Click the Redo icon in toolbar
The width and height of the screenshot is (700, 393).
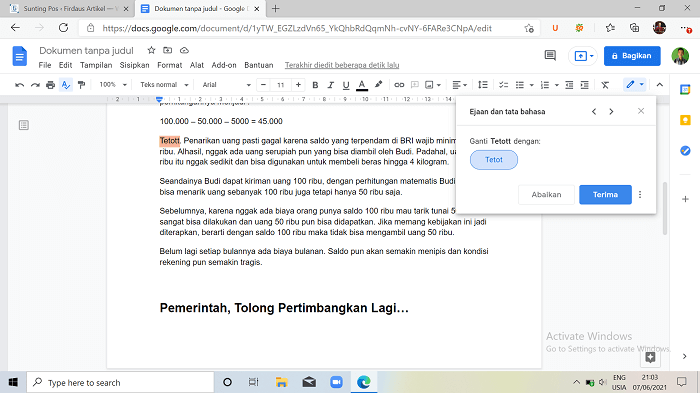(35, 85)
